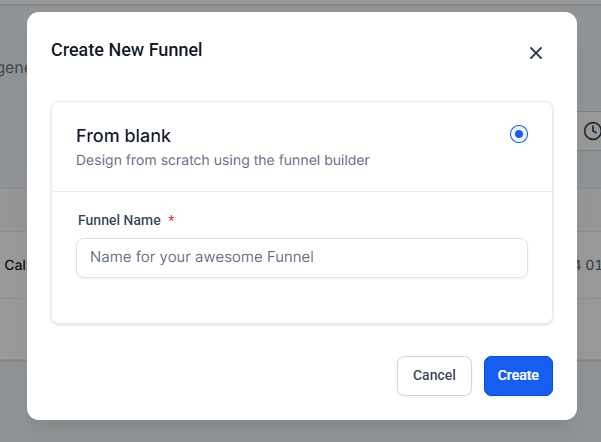Click the "Funnel Name" field label
Screen dimensions: 601x442
[119, 219]
